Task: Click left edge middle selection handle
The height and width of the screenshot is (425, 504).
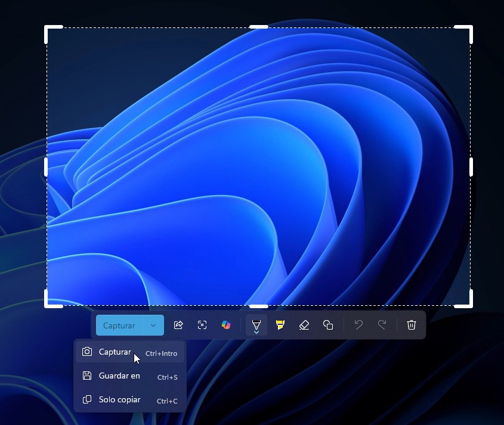Action: click(x=46, y=167)
